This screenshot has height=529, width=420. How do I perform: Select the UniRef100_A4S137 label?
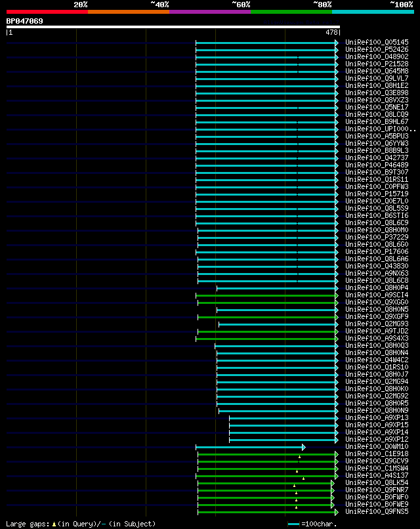pos(377,475)
